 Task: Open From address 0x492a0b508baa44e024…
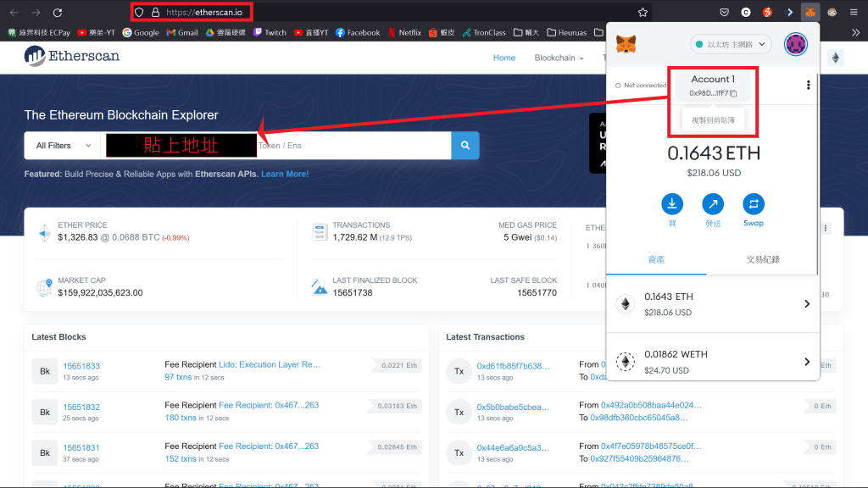click(x=651, y=405)
